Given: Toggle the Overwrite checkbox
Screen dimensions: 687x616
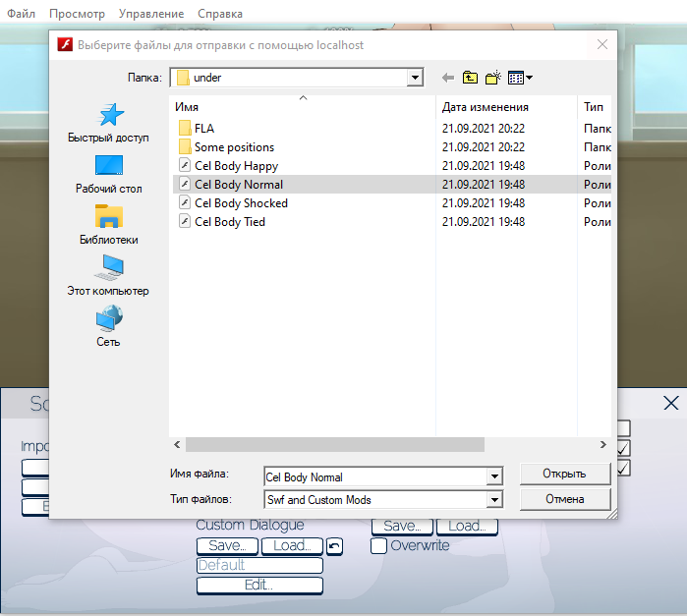Looking at the screenshot, I should pos(378,546).
